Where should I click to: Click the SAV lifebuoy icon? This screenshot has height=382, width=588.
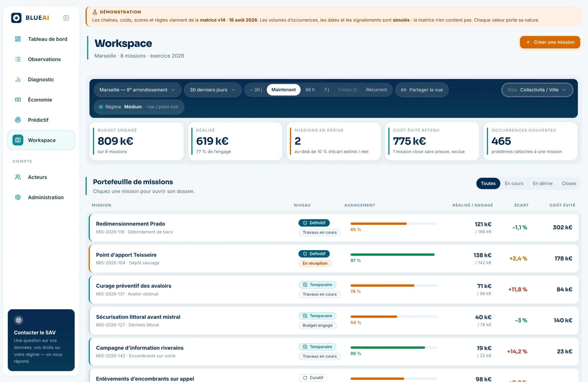tap(19, 320)
